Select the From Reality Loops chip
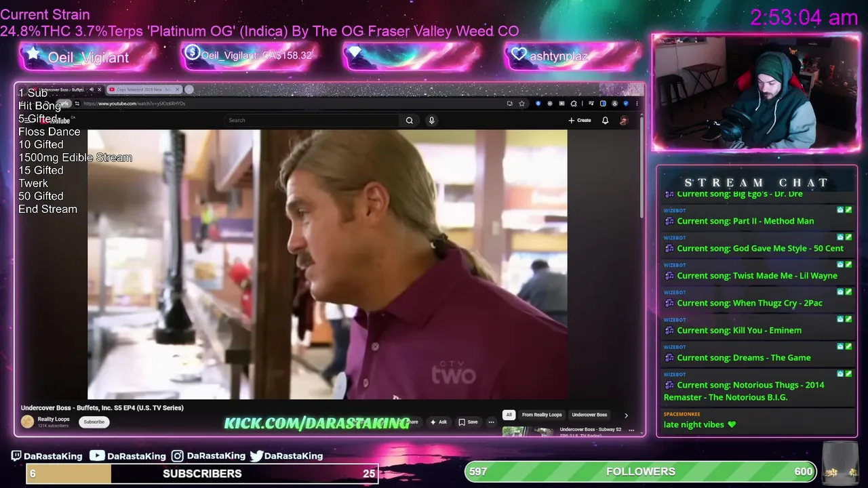Viewport: 868px width, 488px height. (542, 415)
